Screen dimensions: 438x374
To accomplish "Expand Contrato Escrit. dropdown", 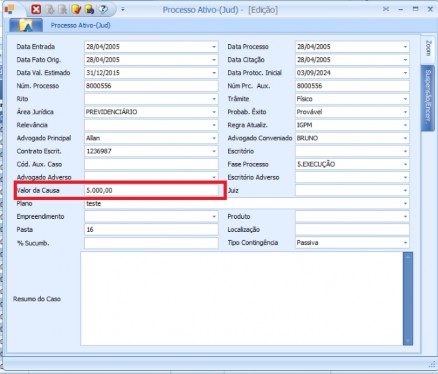I will [214, 151].
